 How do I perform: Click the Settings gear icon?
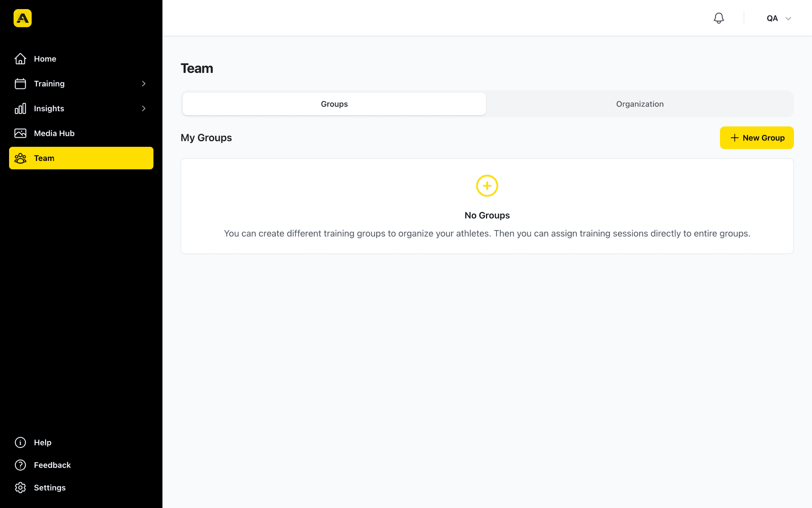coord(20,488)
